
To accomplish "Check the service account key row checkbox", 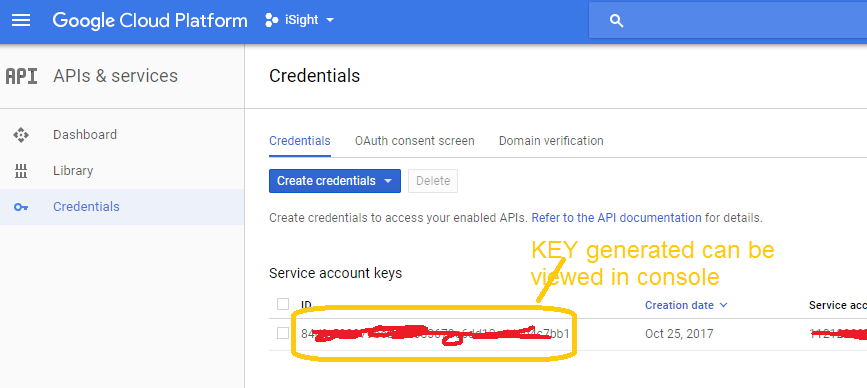I will pyautogui.click(x=283, y=333).
